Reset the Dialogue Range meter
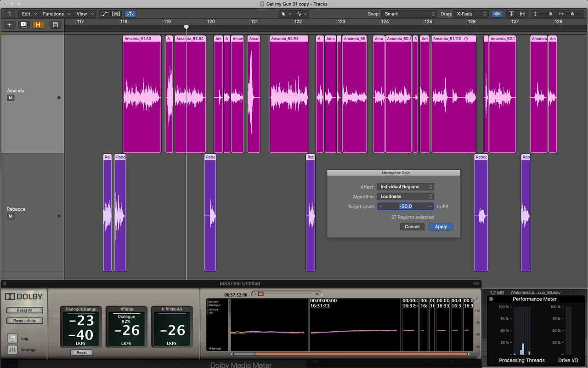Screen dimensions: 588x368 81,352
